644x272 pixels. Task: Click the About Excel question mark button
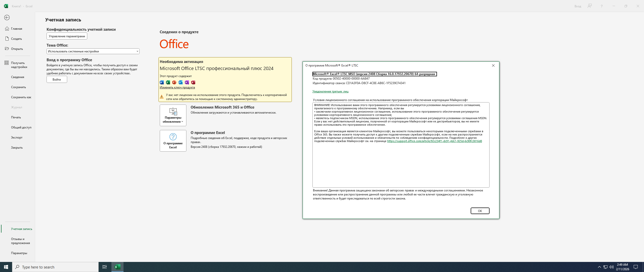tap(173, 141)
